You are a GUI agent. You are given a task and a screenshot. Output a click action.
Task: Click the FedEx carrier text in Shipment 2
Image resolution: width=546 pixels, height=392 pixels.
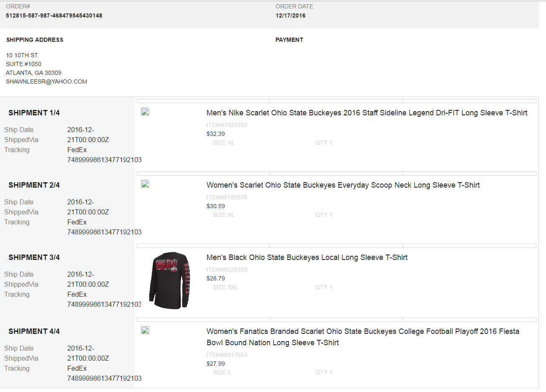coord(77,222)
